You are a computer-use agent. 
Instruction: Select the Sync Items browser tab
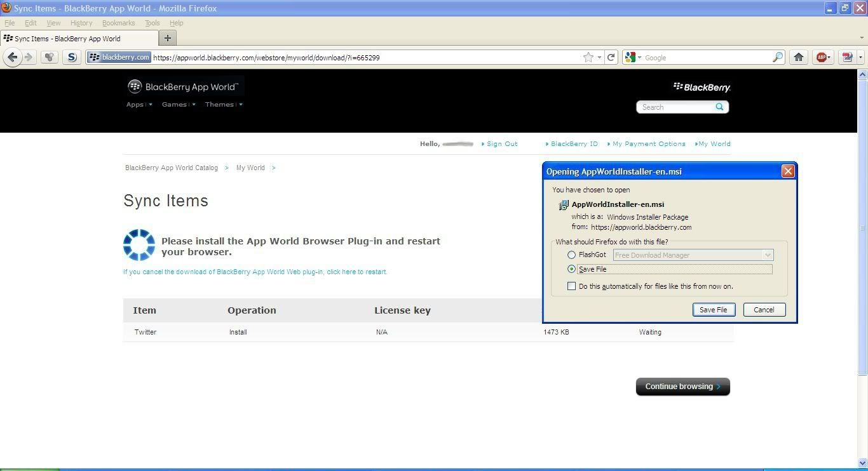pos(79,38)
